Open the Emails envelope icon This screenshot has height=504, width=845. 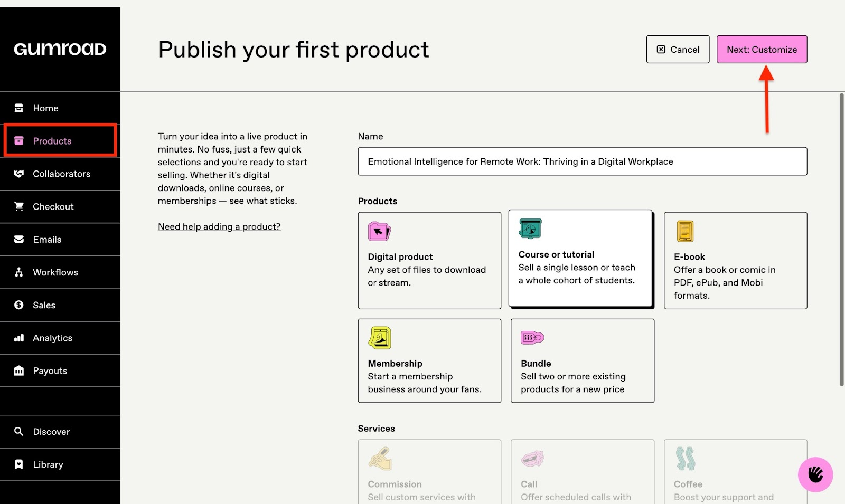[x=19, y=239]
